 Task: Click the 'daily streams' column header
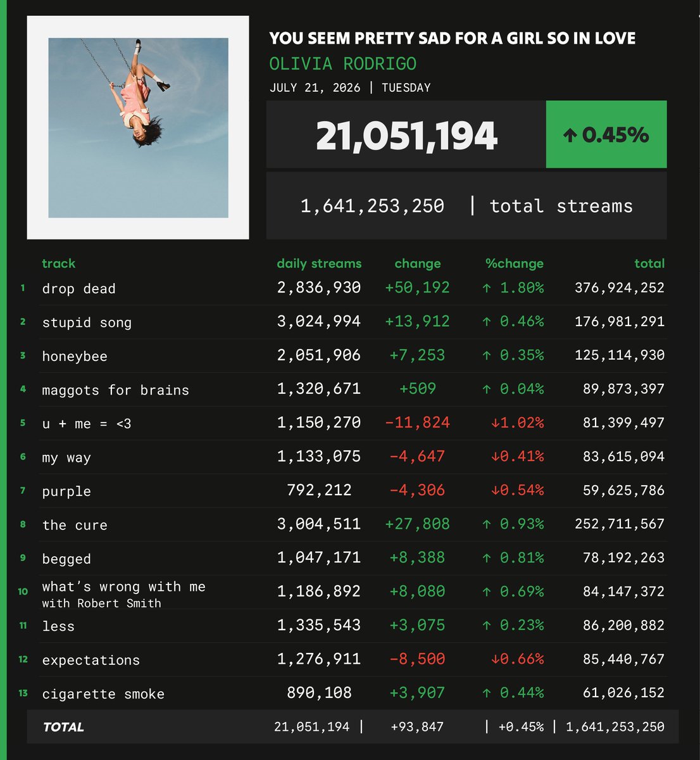point(319,263)
